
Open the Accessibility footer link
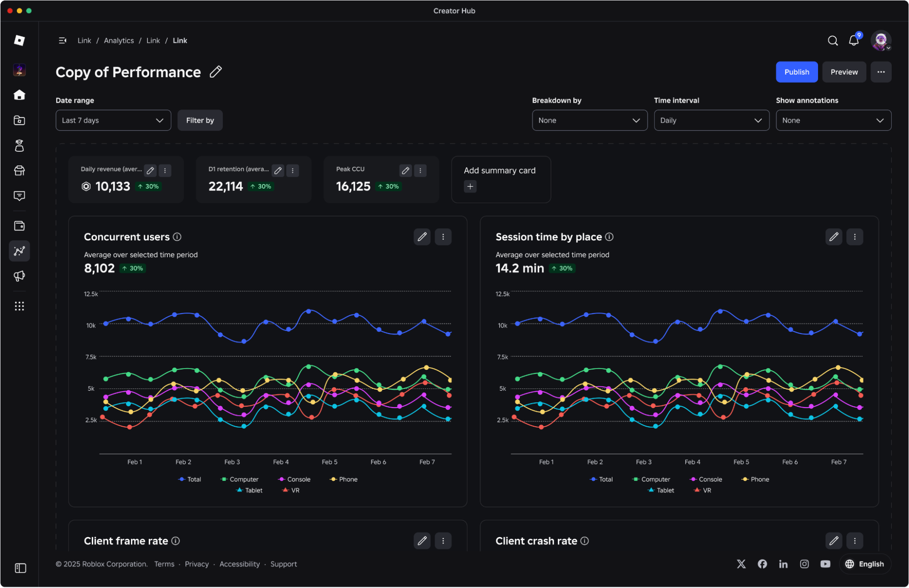(240, 564)
